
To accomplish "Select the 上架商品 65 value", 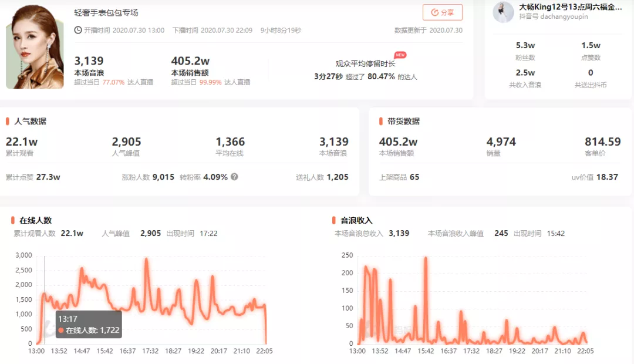I will (414, 177).
